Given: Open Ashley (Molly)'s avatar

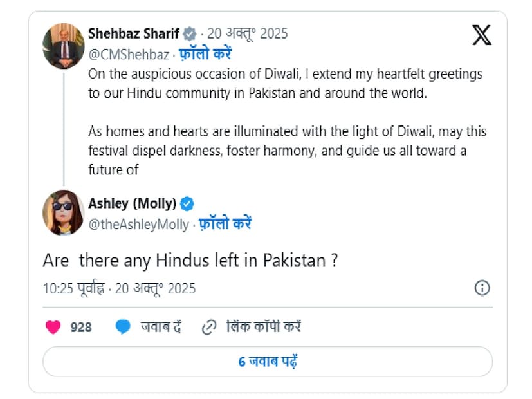Looking at the screenshot, I should [x=64, y=212].
